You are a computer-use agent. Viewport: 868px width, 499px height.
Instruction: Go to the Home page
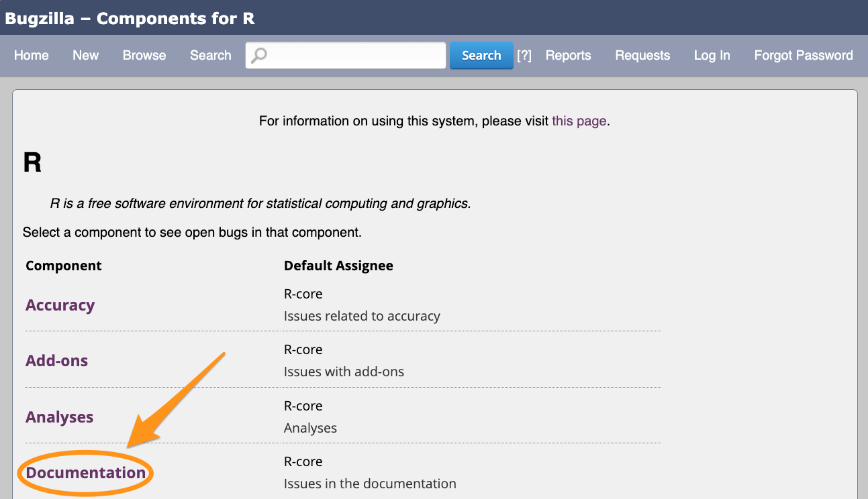pyautogui.click(x=31, y=56)
